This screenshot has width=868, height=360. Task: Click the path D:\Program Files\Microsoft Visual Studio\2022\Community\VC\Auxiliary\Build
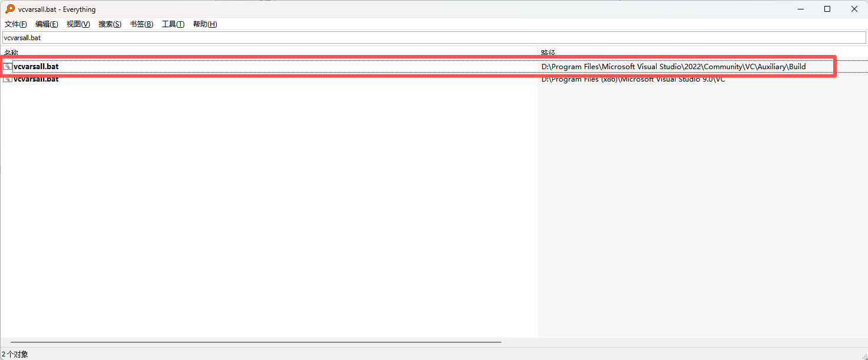pos(673,66)
